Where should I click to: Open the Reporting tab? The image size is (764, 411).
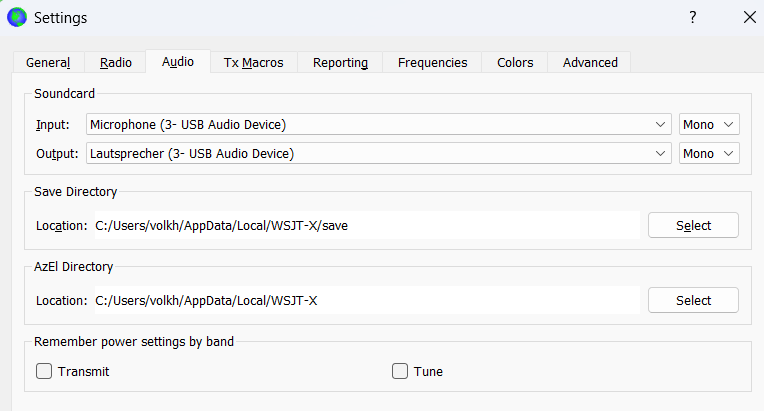[340, 62]
